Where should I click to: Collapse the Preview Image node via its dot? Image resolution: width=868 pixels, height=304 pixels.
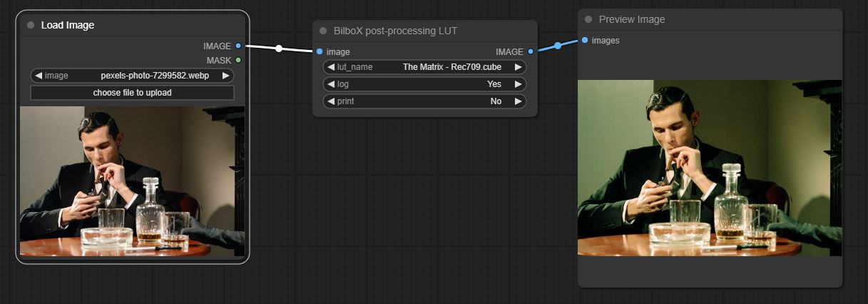(588, 19)
